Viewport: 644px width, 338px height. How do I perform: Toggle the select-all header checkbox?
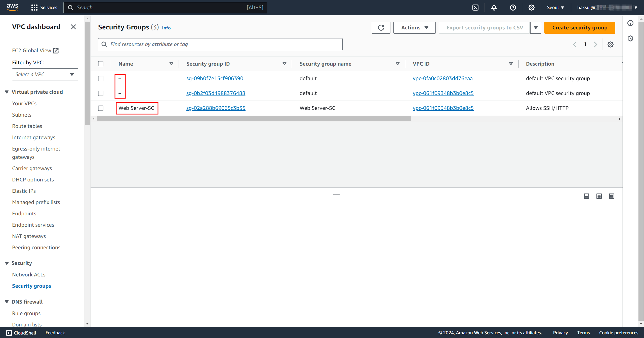(101, 64)
